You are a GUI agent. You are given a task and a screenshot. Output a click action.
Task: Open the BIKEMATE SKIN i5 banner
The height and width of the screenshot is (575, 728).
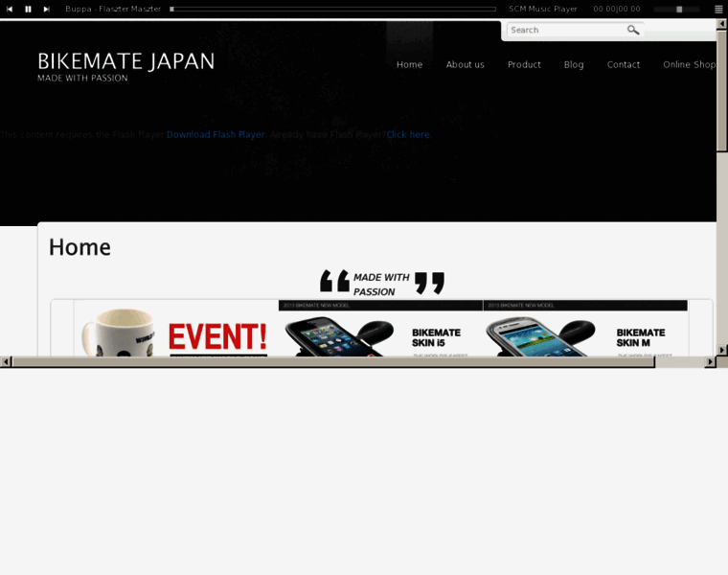coord(380,329)
